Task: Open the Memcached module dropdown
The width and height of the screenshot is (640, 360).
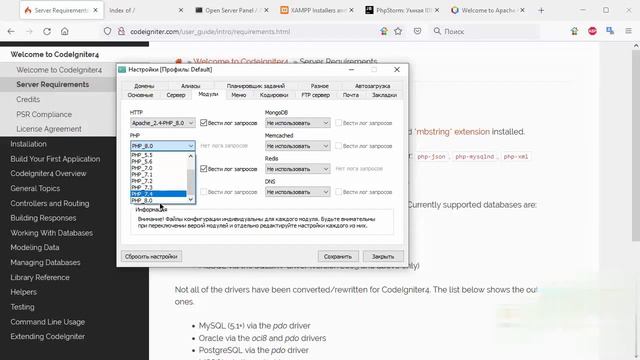Action: pos(297,146)
